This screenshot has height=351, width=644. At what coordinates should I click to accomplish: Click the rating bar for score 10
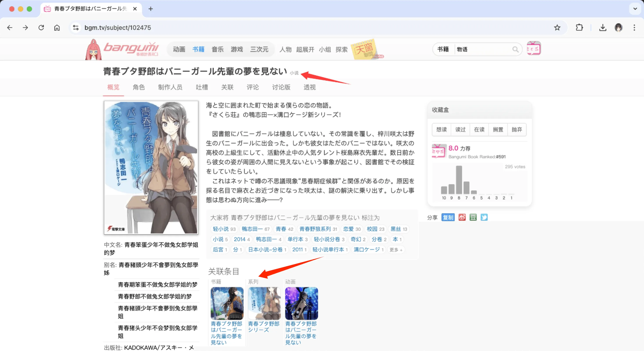(444, 190)
